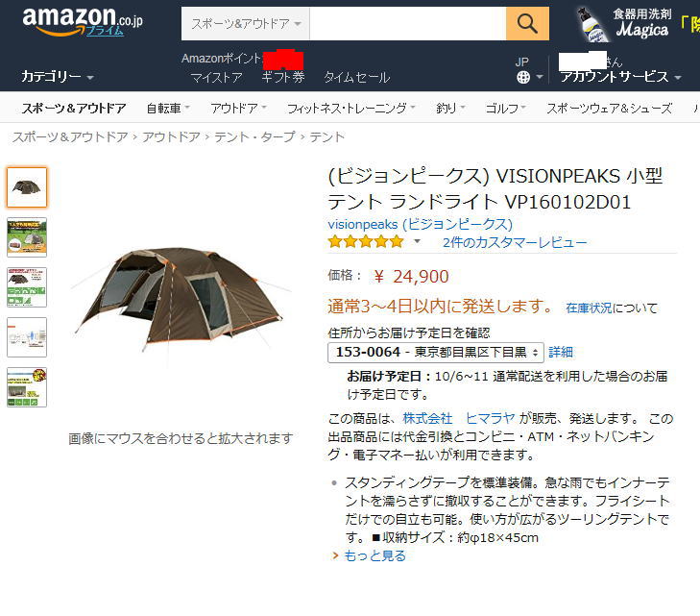Click the main tent product image
The height and width of the screenshot is (616, 700).
point(181,299)
